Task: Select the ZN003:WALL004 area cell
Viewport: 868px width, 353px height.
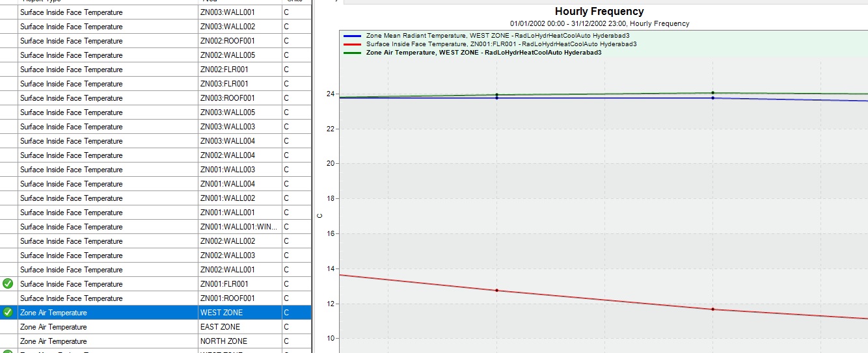Action: point(239,141)
